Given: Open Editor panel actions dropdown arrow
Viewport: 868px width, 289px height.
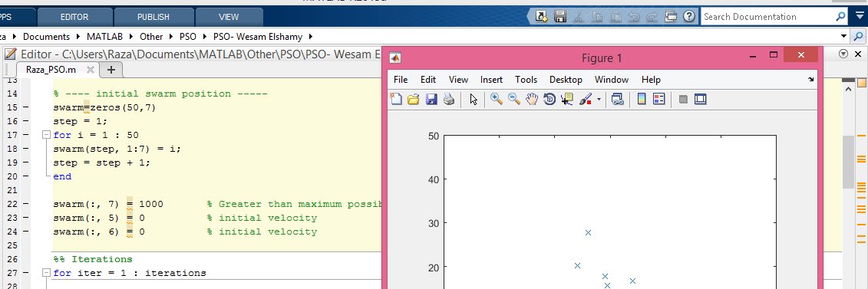Looking at the screenshot, I should (x=843, y=54).
